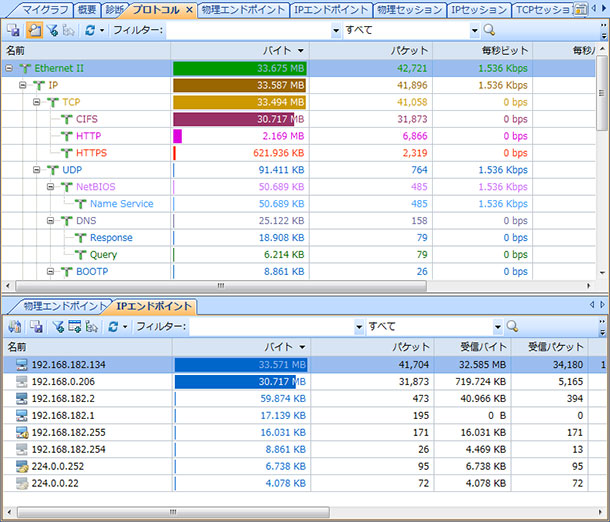Click the first icon in the lower toolbar
610x522 pixels.
click(14, 326)
